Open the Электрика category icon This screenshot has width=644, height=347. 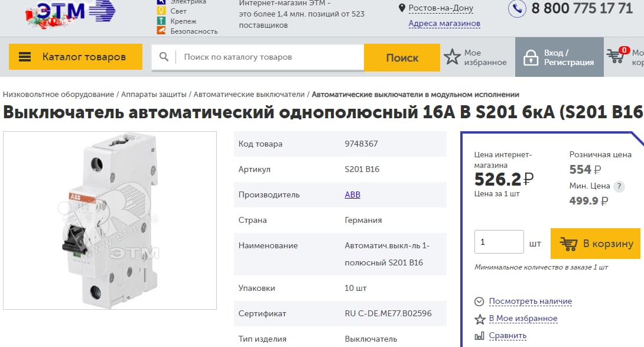point(161,2)
